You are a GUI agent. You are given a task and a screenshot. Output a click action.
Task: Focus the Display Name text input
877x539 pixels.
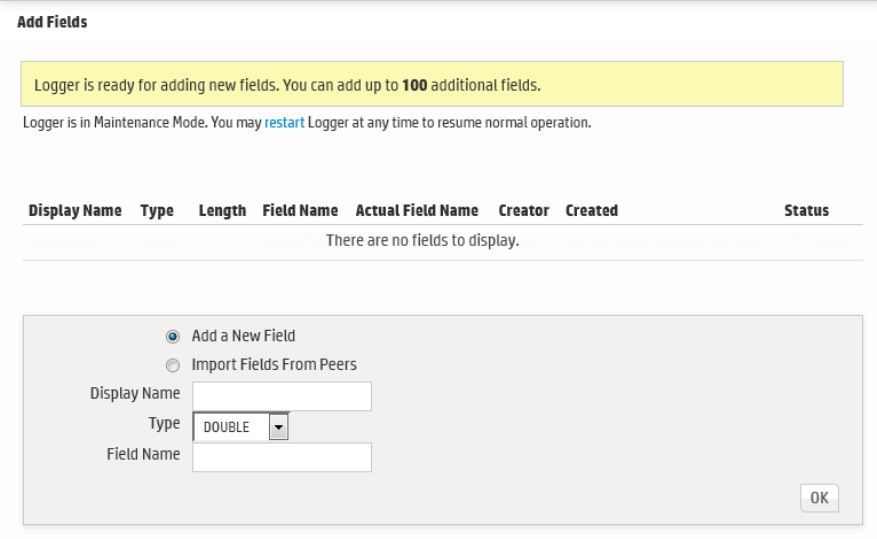click(x=281, y=396)
